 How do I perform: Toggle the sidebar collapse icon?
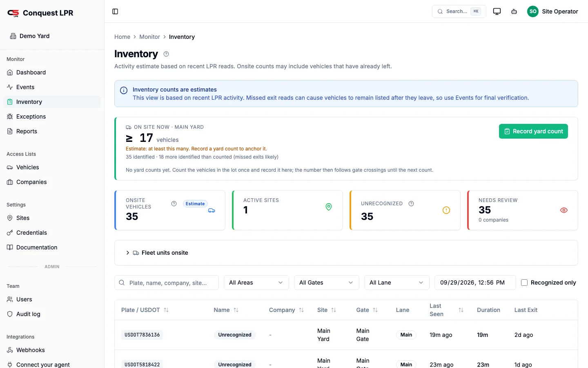[115, 11]
